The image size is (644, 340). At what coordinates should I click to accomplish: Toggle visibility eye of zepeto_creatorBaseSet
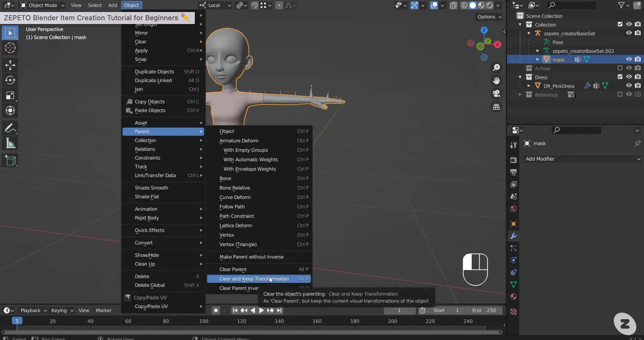coord(629,33)
